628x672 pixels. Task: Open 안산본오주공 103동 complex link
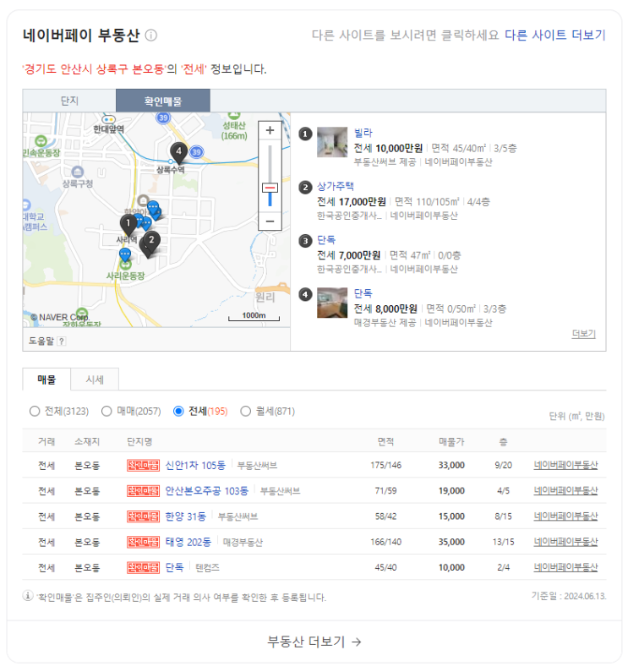tap(206, 491)
